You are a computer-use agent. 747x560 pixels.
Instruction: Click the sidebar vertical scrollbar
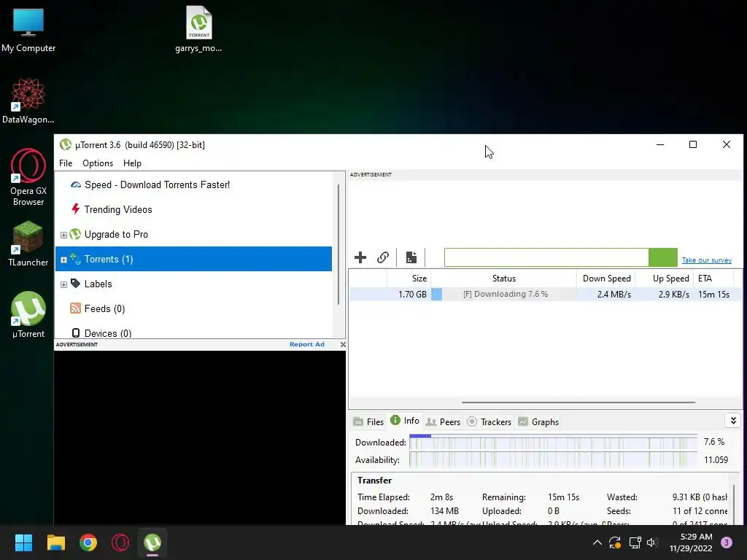338,245
